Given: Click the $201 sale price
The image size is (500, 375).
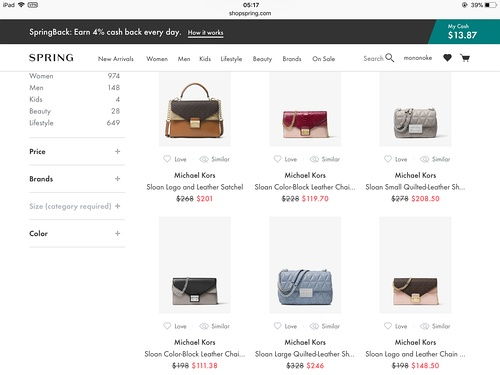Looking at the screenshot, I should [204, 199].
